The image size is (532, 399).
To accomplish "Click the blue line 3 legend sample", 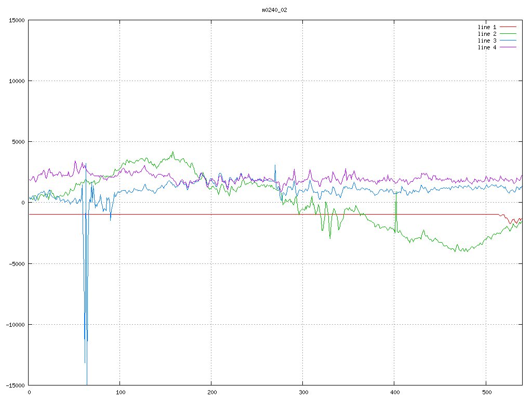I will (x=508, y=41).
